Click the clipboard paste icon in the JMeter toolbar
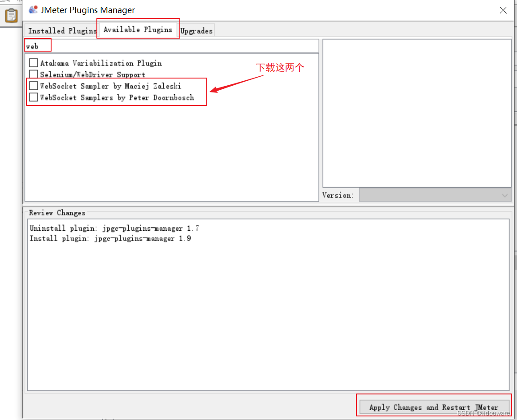 pyautogui.click(x=11, y=15)
